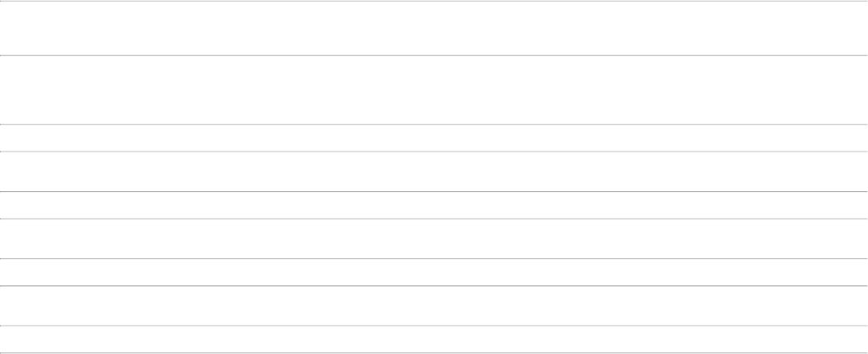Click the eighth blank row
This screenshot has height=354, width=868.
tap(434, 306)
